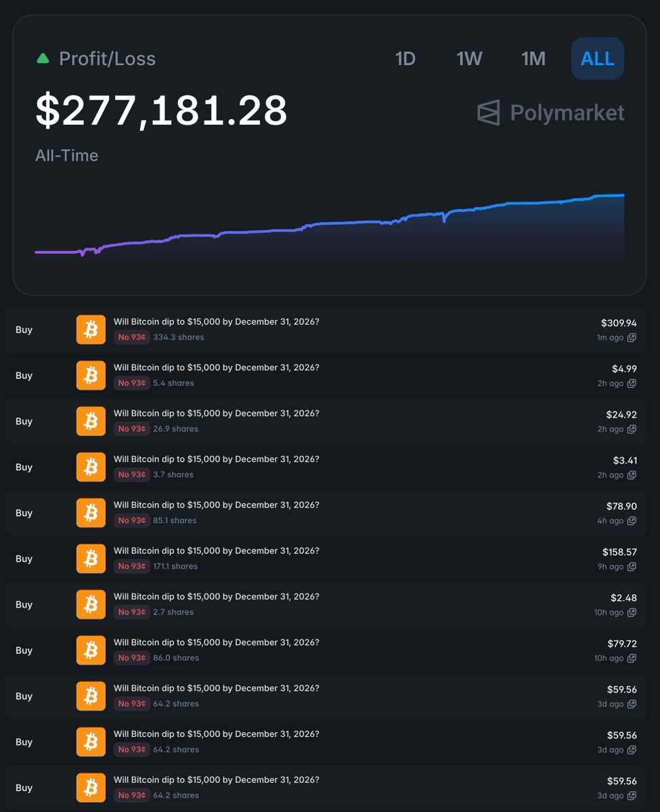The height and width of the screenshot is (812, 660).
Task: Open market title on 5.4 shares row
Action: coord(217,367)
